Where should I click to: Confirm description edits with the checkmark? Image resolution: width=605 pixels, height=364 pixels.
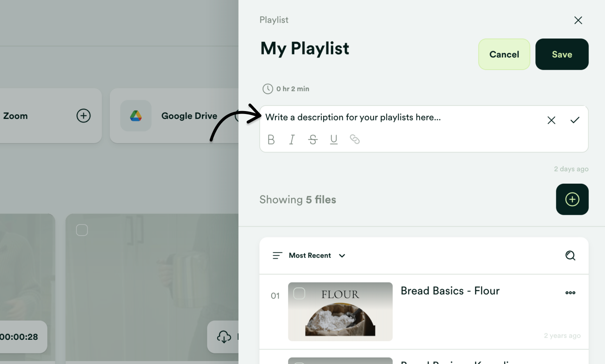[x=575, y=120]
